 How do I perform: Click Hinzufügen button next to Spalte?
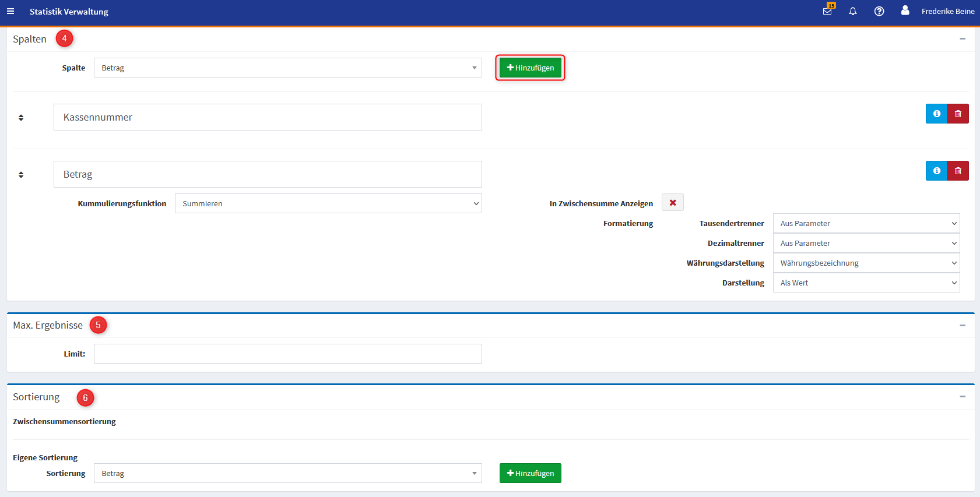click(530, 68)
